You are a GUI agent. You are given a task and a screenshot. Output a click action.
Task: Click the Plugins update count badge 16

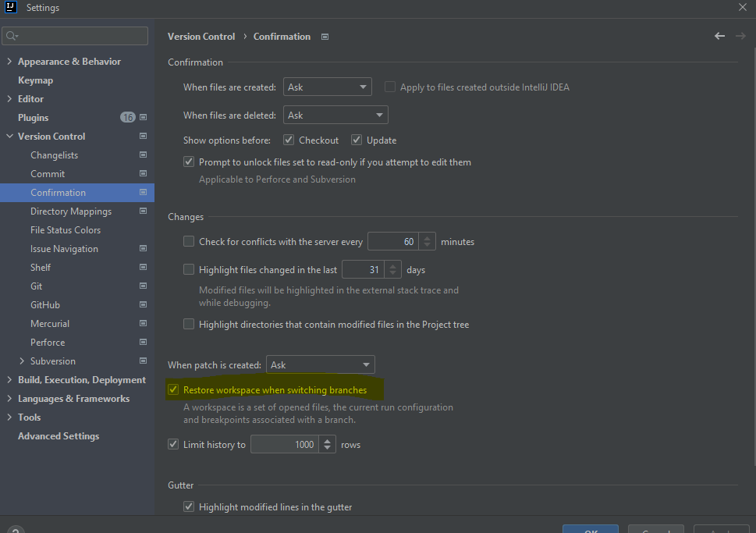128,117
